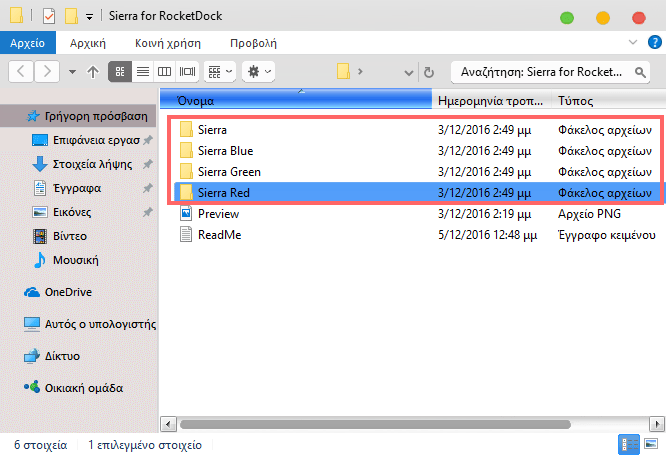666x456 pixels.
Task: Open Οικιακή ομάδα in sidebar
Action: click(x=73, y=388)
